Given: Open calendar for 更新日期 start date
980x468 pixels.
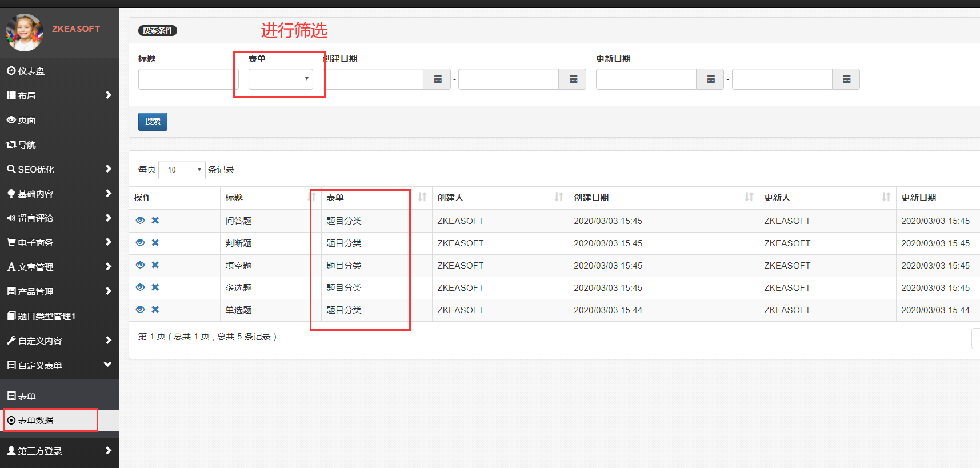Looking at the screenshot, I should pyautogui.click(x=710, y=79).
